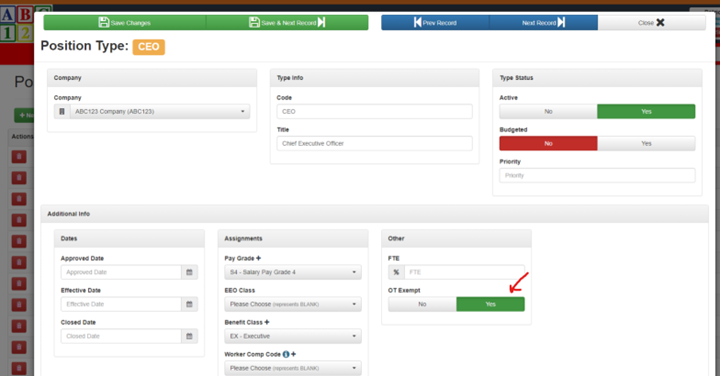Screen dimensions: 720x376
Task: Go to Prev Record
Action: click(x=435, y=22)
